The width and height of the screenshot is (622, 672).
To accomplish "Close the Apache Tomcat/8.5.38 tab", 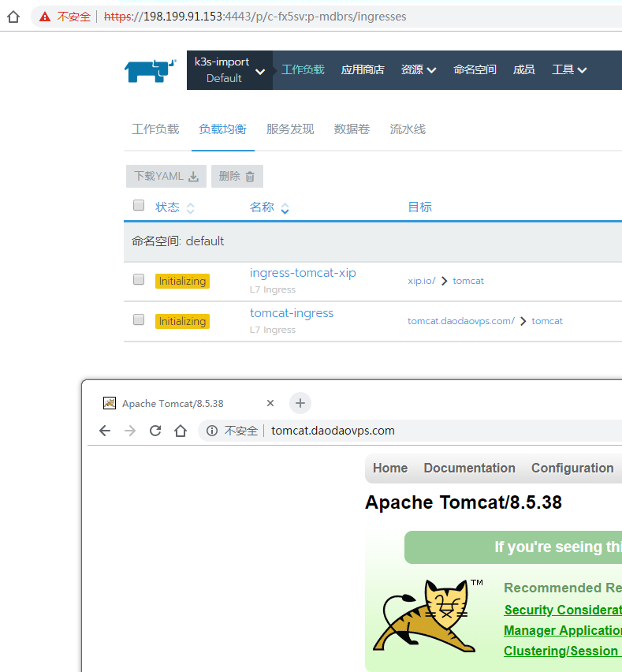I will (270, 403).
